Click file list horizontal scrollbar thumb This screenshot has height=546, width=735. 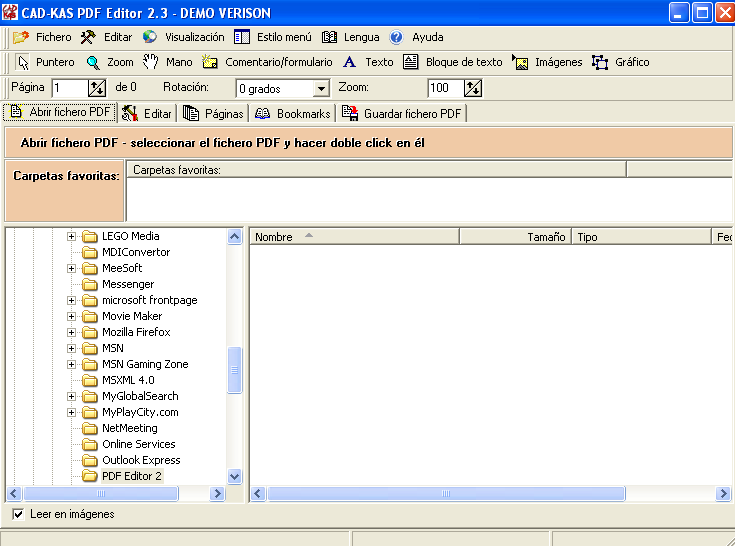click(x=446, y=493)
